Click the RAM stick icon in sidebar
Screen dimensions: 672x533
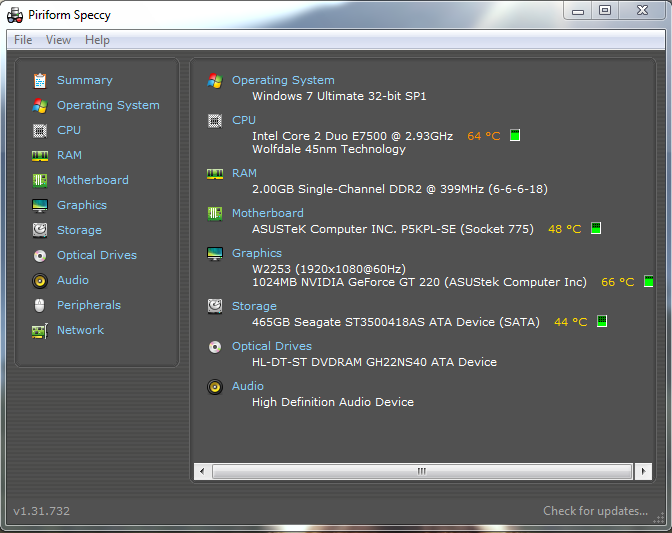[x=40, y=156]
